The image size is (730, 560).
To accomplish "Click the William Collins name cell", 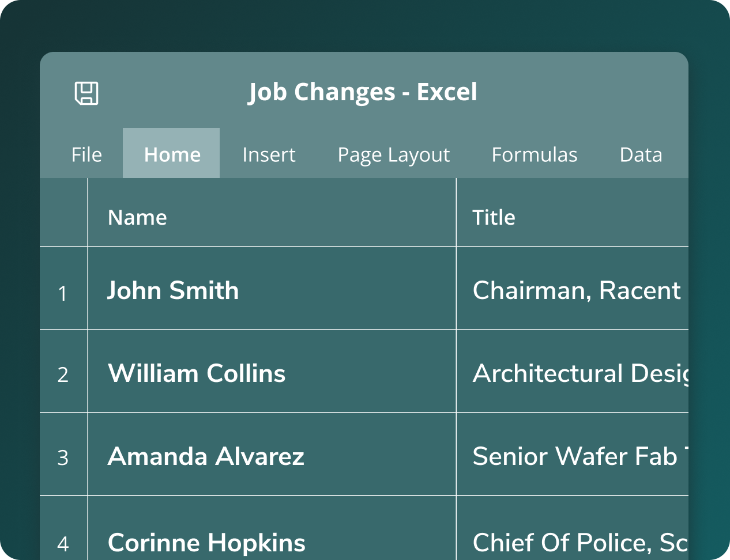I will [x=271, y=373].
